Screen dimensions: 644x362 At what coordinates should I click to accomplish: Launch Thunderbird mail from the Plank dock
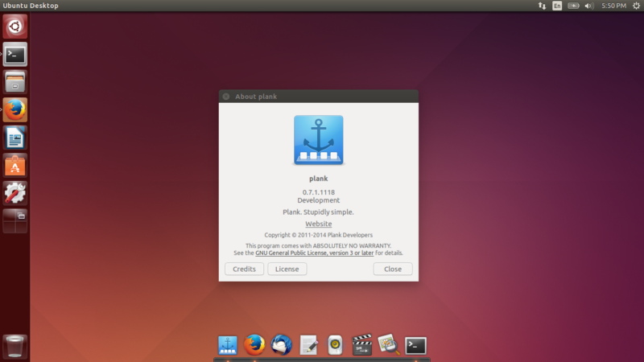(x=281, y=345)
